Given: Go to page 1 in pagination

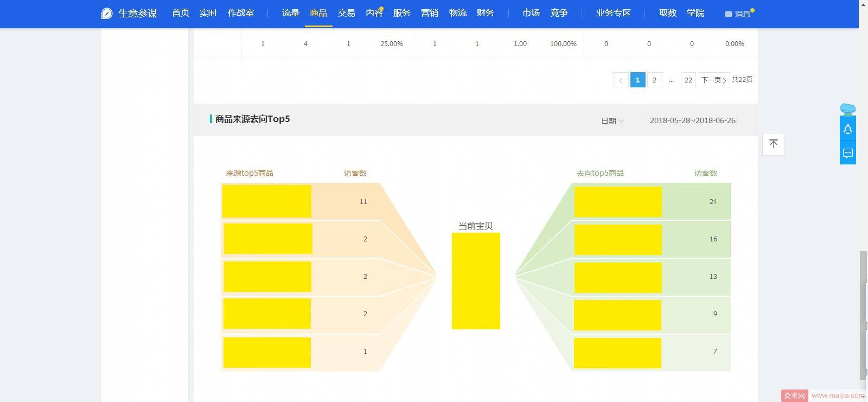Looking at the screenshot, I should click(x=637, y=80).
